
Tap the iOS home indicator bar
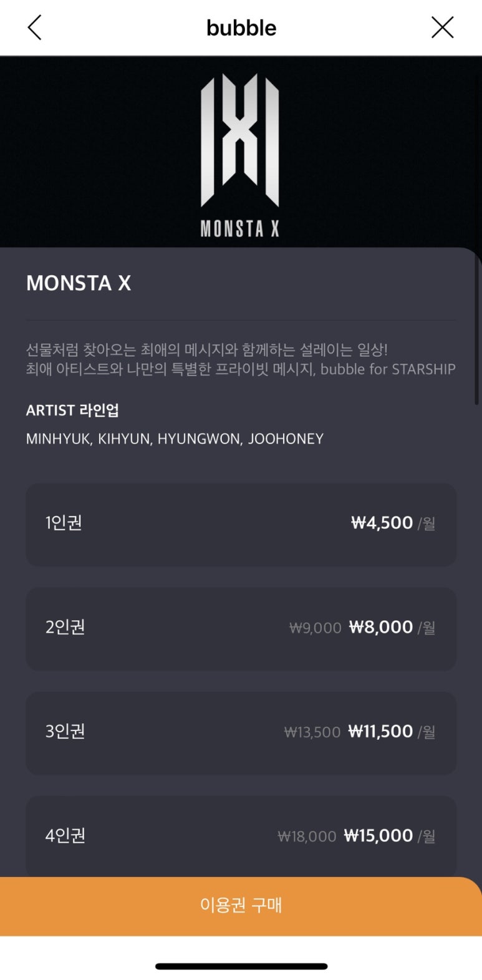click(241, 966)
